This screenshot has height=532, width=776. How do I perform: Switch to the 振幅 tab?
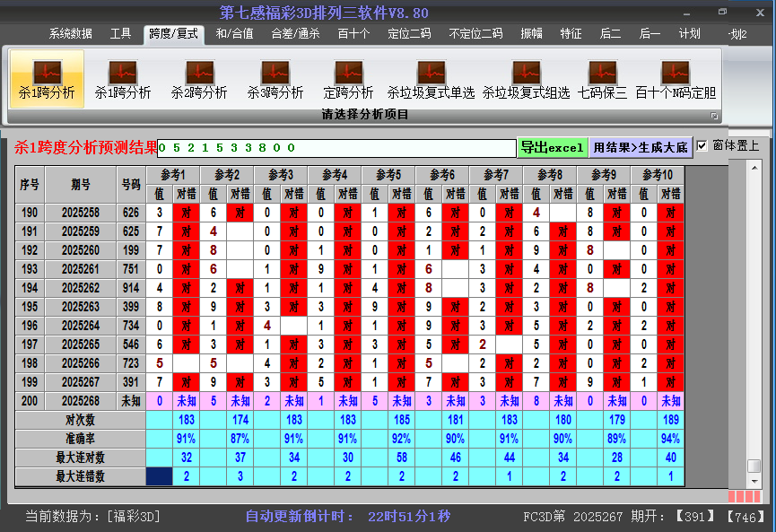532,34
